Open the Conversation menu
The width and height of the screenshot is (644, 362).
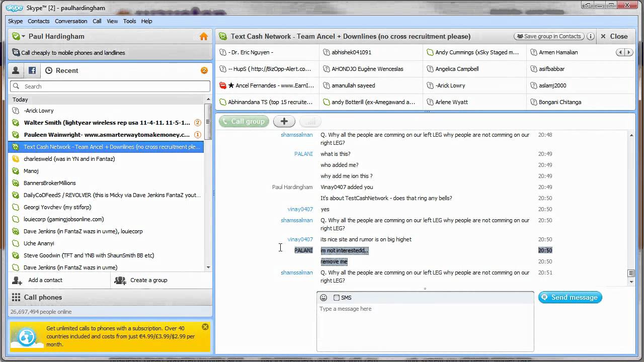(x=71, y=21)
